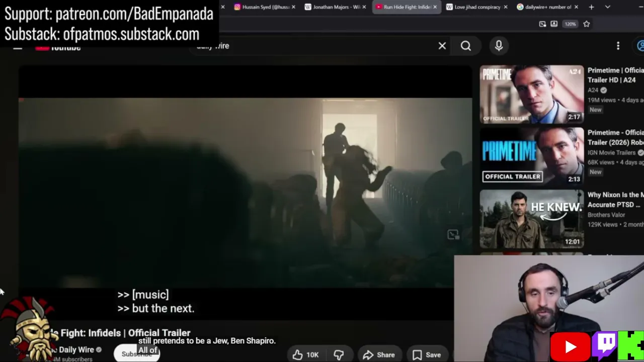Viewport: 644px width, 362px height.
Task: Click the media capture icon in address bar
Action: click(542, 24)
